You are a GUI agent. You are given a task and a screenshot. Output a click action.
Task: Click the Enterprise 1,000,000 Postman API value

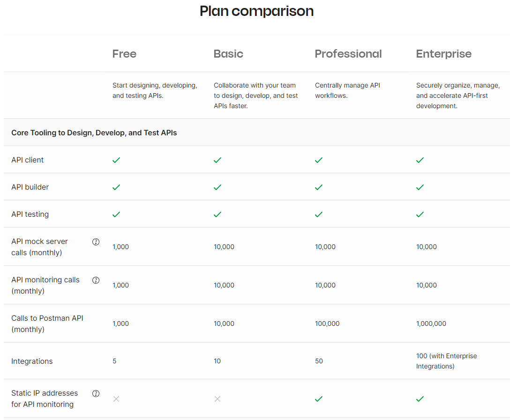pos(431,324)
